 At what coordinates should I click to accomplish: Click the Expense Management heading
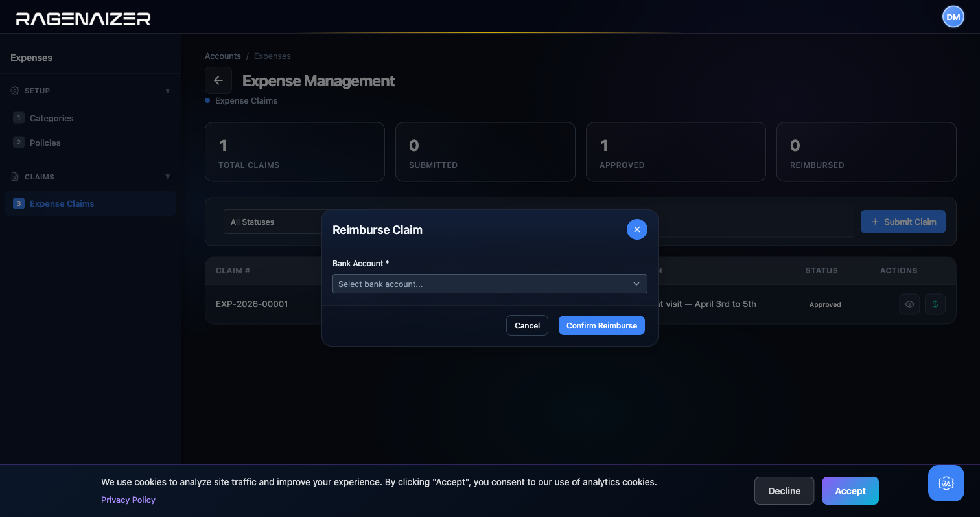[318, 81]
